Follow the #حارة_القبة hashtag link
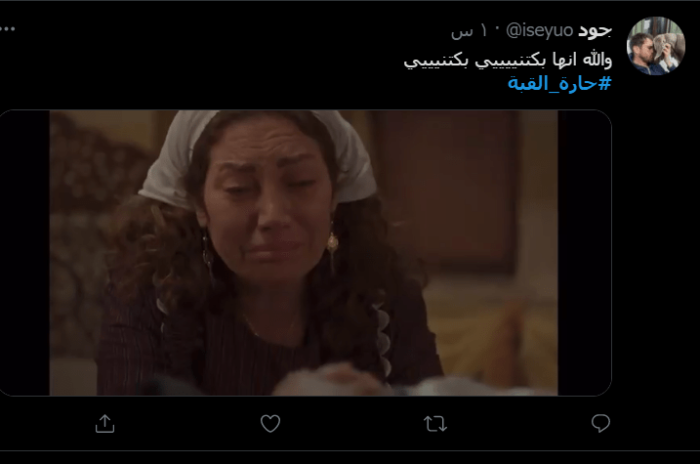Screen dimensions: 700x464 point(559,83)
